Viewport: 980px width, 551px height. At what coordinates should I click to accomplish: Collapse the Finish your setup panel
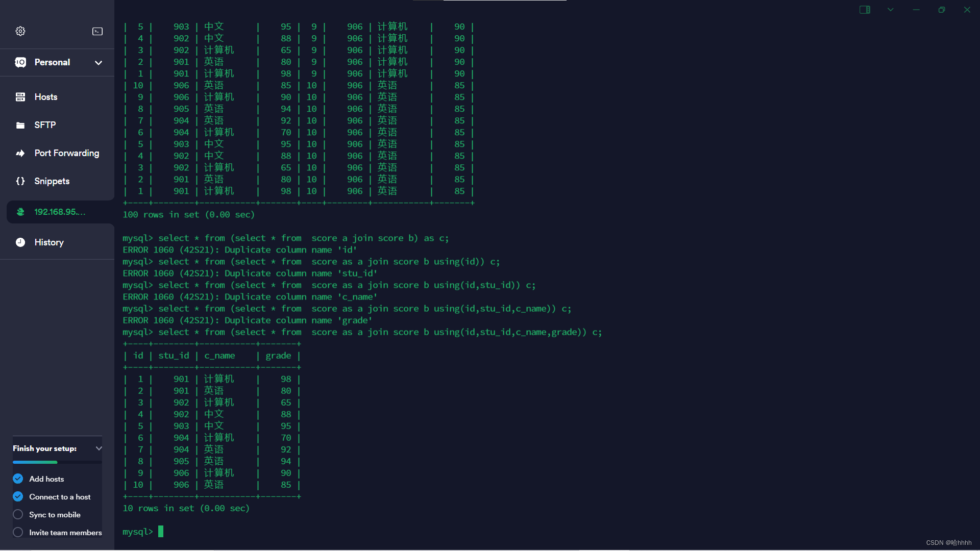point(99,448)
